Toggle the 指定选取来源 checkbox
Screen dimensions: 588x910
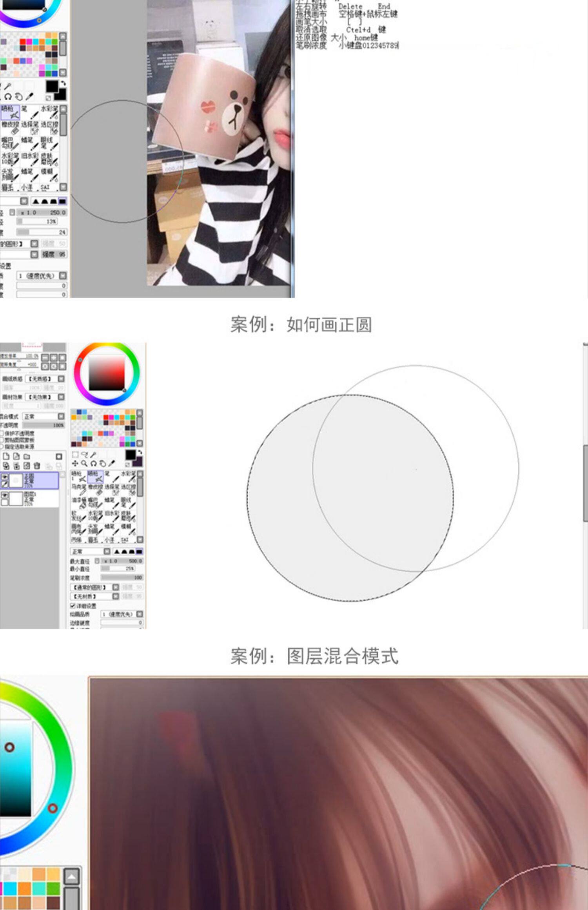[x=2, y=446]
